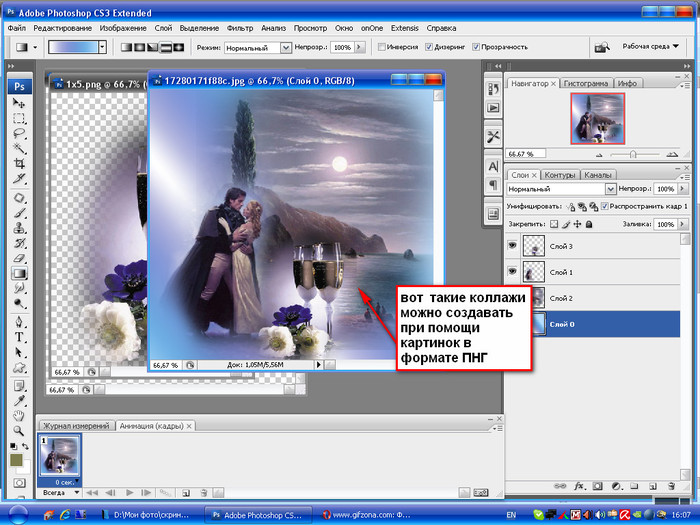700x525 pixels.
Task: Click the gradient preview swatch
Action: 73,47
